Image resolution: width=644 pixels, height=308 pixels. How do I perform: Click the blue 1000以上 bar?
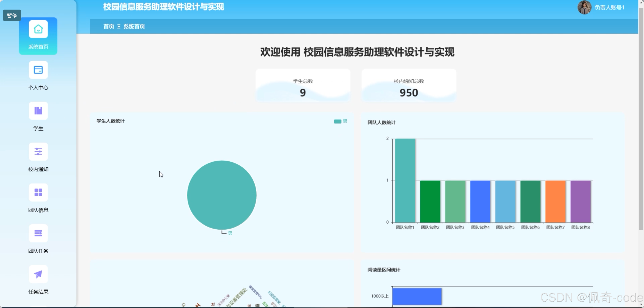point(417,296)
